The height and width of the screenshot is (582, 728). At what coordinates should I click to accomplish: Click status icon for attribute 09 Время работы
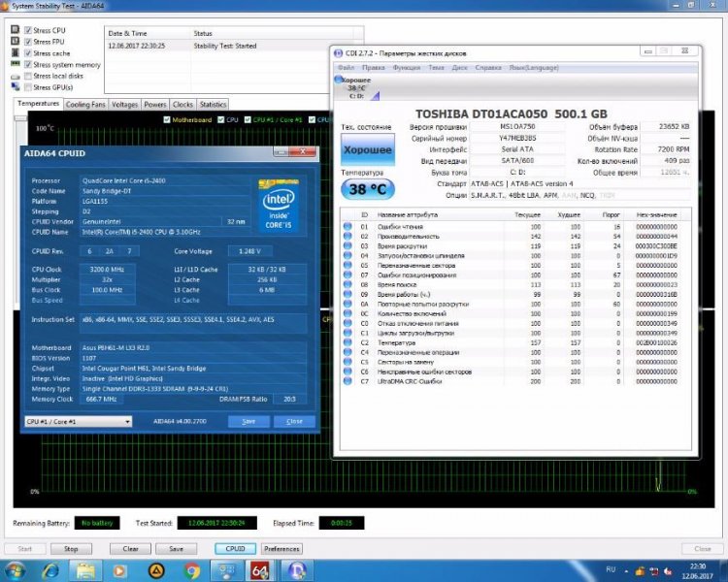click(x=347, y=294)
